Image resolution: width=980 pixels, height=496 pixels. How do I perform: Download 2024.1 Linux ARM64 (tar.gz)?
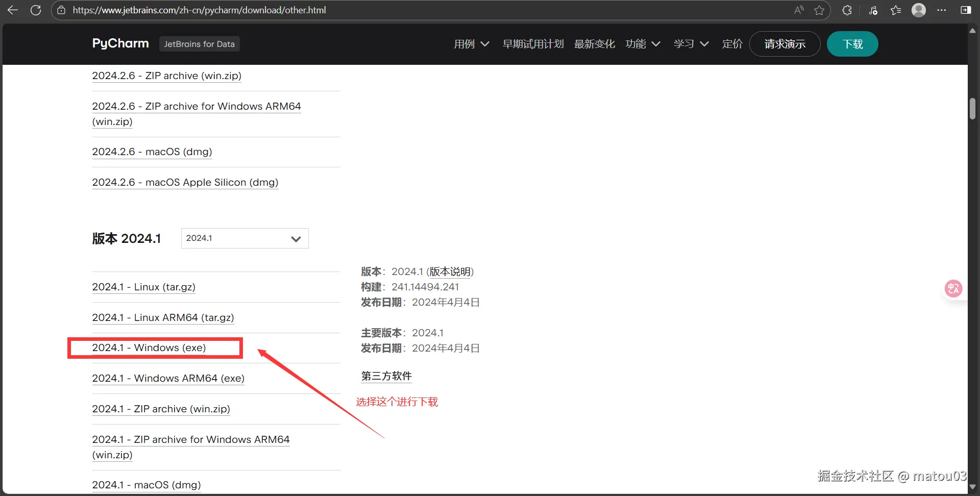pyautogui.click(x=163, y=318)
